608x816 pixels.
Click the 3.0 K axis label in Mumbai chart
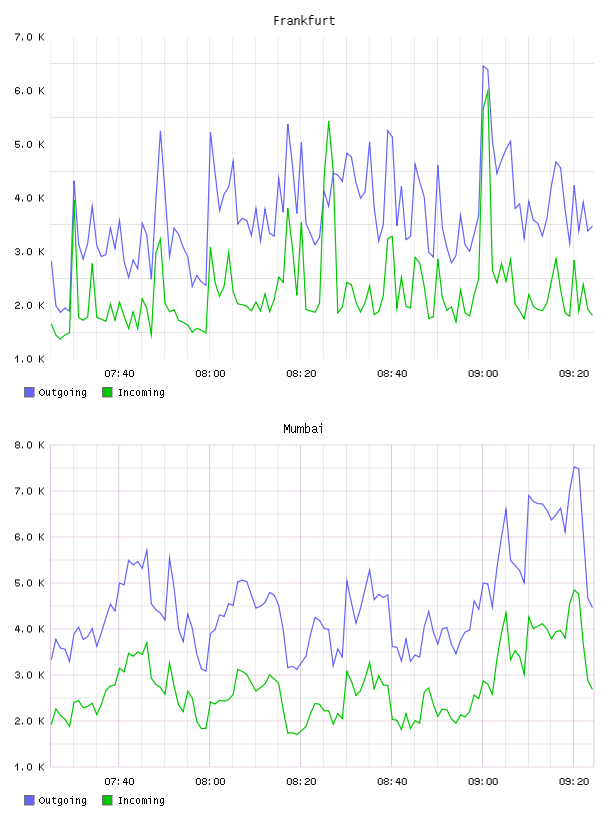(x=29, y=675)
